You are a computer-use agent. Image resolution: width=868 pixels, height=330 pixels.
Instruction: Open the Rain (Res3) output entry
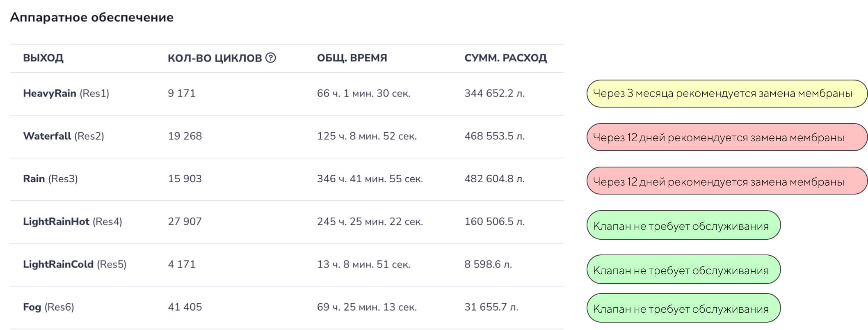[50, 179]
